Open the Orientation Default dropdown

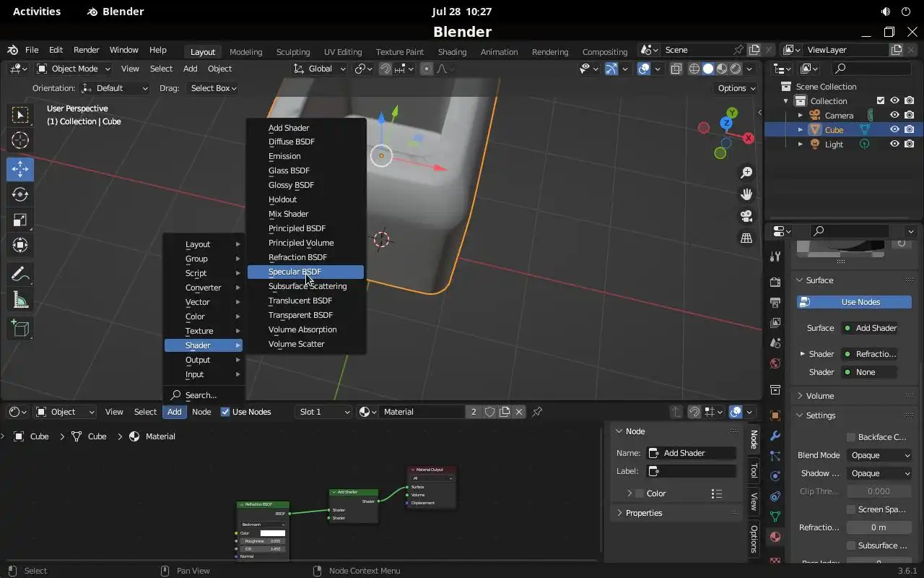115,88
